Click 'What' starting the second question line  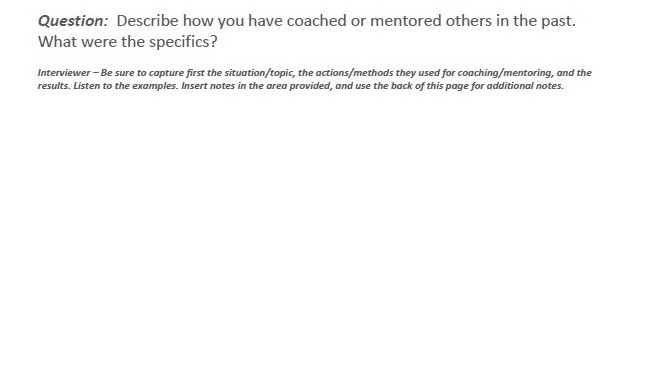tap(57, 42)
